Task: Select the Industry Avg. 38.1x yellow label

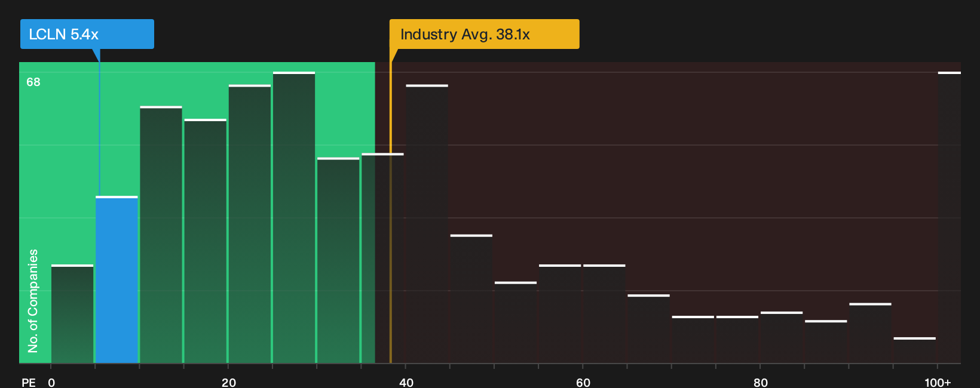Action: [484, 34]
